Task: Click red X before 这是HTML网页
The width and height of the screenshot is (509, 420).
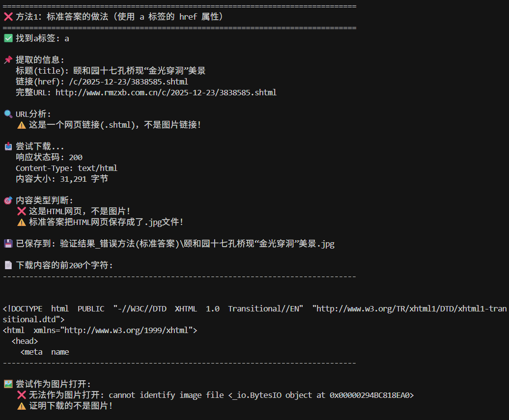Action: coord(22,211)
